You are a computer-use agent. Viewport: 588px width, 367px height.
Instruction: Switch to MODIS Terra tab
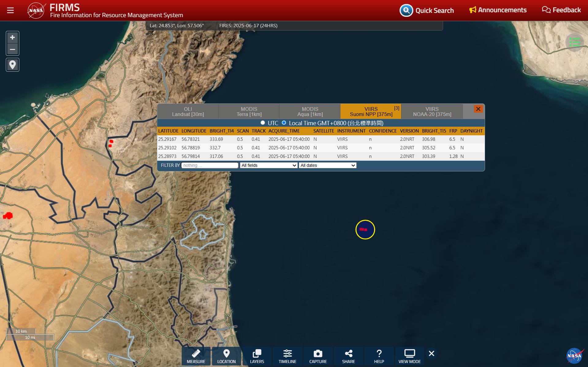tap(249, 112)
